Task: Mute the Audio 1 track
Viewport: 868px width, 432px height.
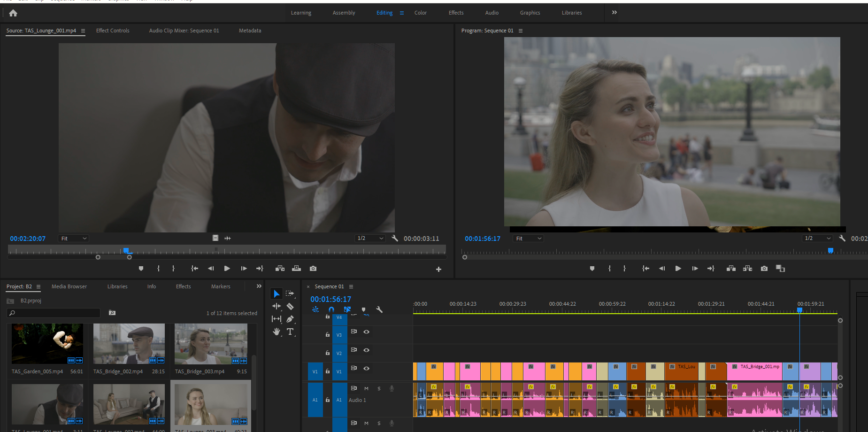Action: click(366, 388)
